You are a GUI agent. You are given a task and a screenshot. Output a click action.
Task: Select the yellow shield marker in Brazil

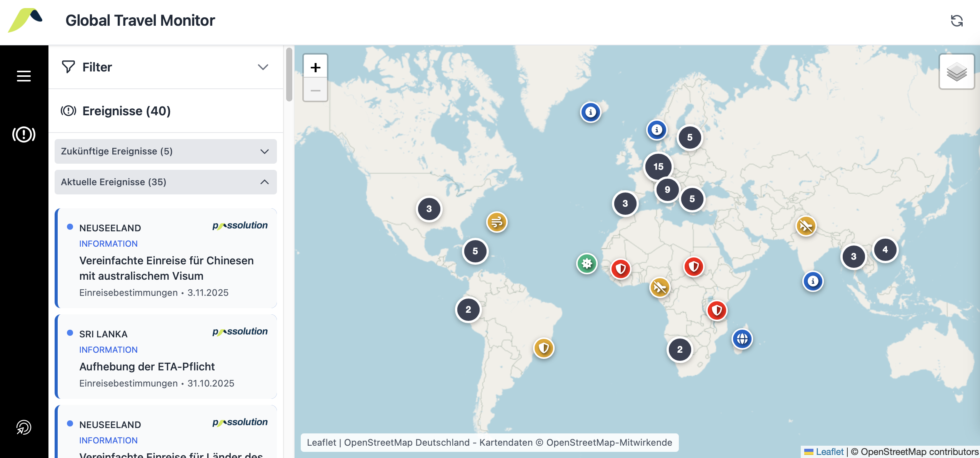tap(543, 348)
